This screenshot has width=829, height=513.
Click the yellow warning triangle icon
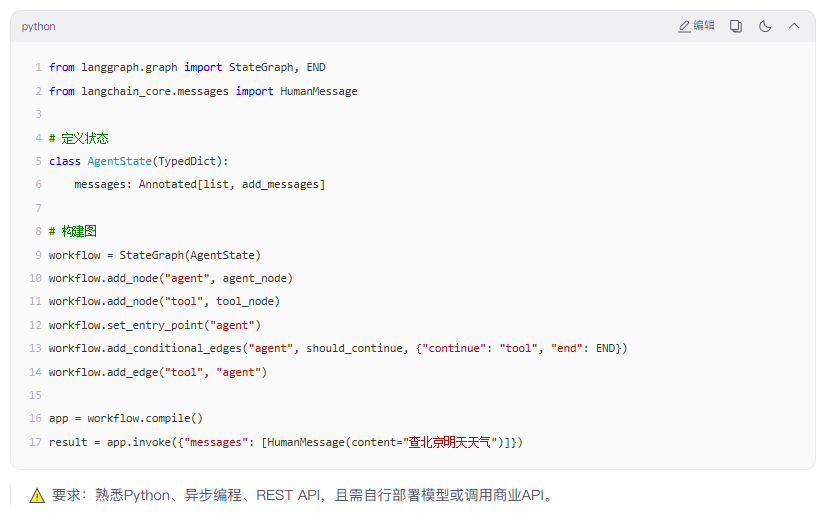tap(37, 496)
